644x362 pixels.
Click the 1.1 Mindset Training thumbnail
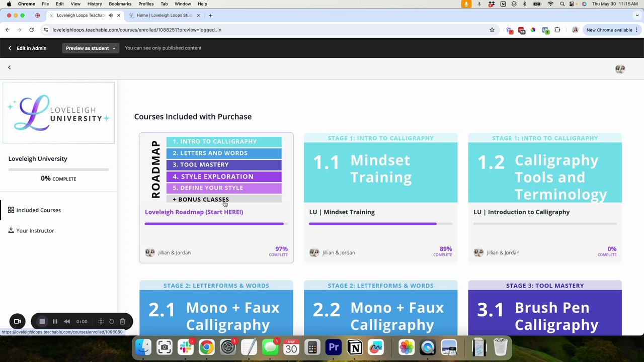pos(380,168)
